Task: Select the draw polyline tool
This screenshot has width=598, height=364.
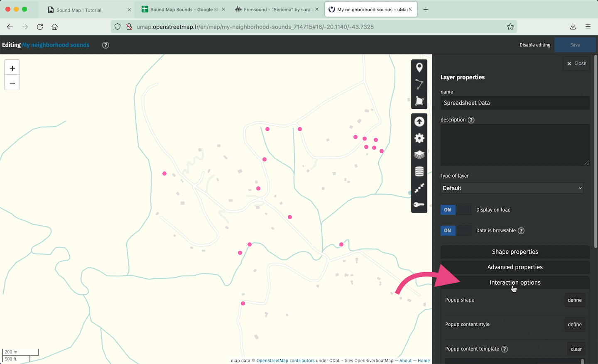Action: (419, 84)
